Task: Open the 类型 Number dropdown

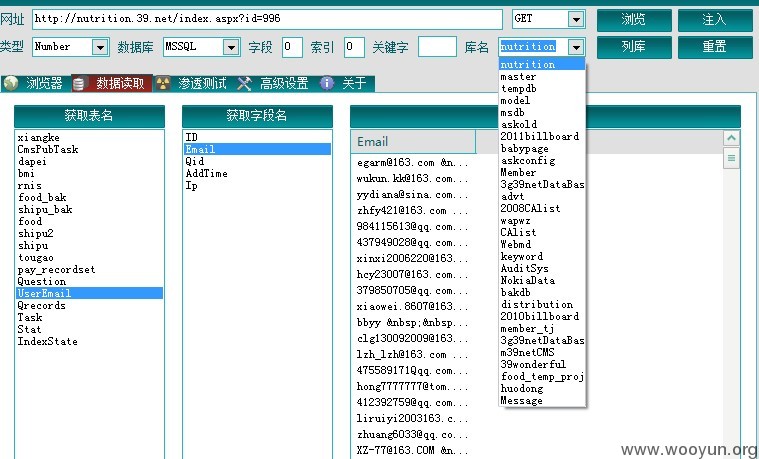Action: pos(100,47)
